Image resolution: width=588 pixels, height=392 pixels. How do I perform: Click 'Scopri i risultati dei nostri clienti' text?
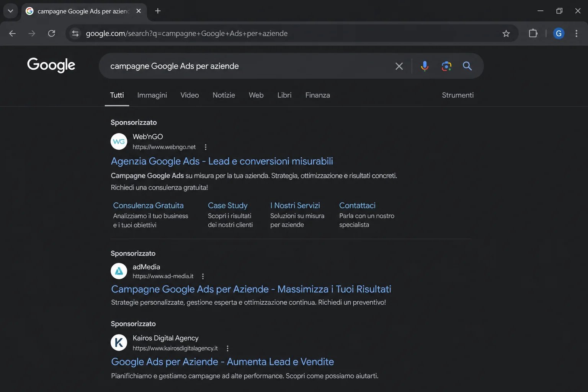(230, 220)
